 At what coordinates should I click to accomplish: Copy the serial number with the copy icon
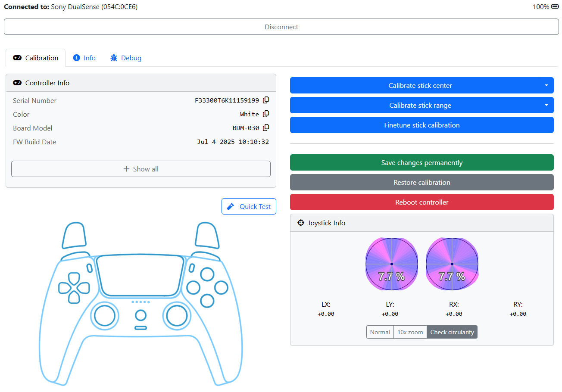coord(266,100)
